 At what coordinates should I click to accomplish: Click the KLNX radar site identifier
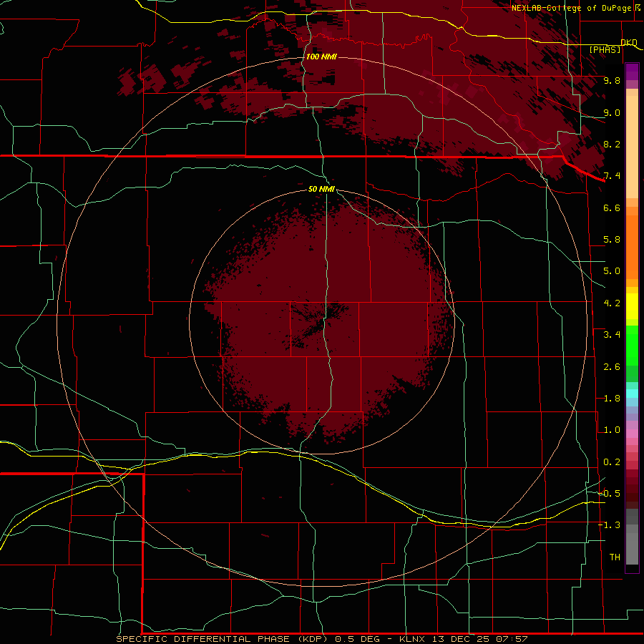[x=412, y=639]
